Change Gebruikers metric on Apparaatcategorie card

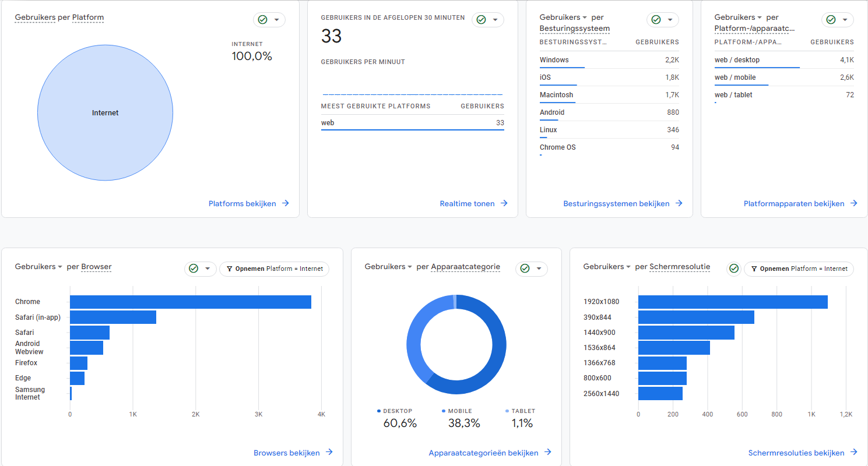coord(388,267)
